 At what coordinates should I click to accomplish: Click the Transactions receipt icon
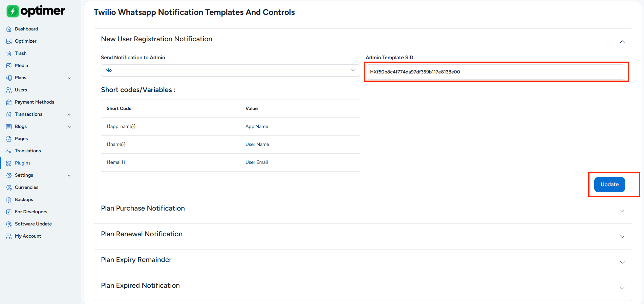9,114
